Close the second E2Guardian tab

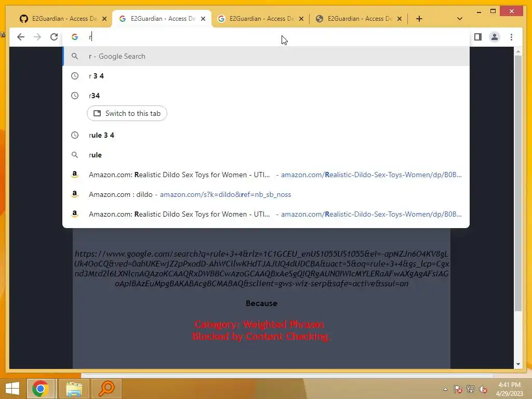[x=203, y=19]
